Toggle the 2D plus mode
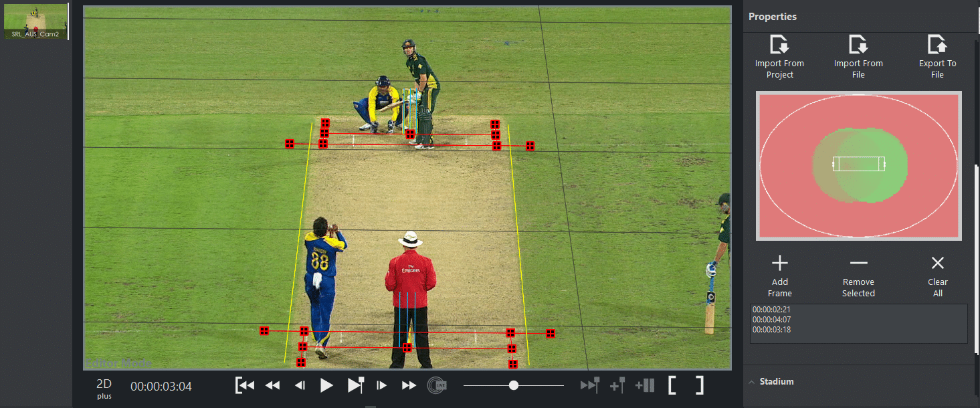980x408 pixels. pos(104,387)
